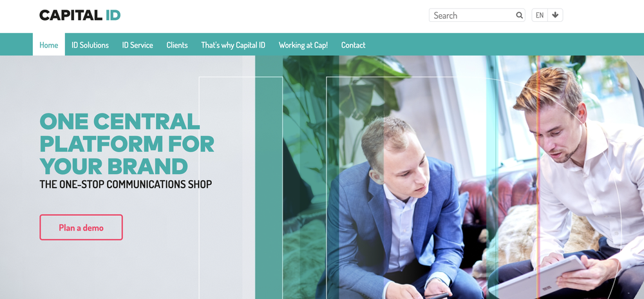Viewport: 644px width, 299px height.
Task: Click the One-Stop Communications Shop subheading
Action: [x=126, y=184]
